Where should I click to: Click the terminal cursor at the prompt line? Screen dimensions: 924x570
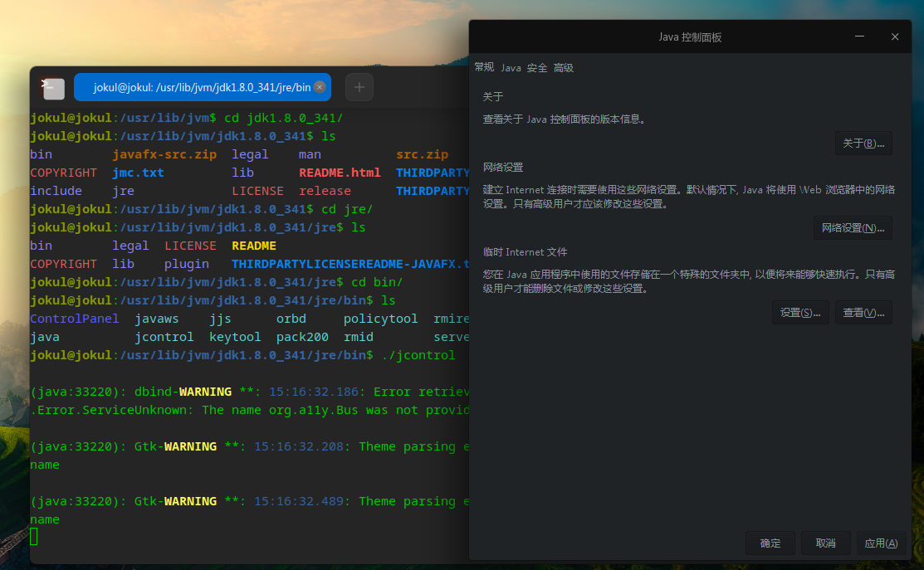click(x=33, y=536)
